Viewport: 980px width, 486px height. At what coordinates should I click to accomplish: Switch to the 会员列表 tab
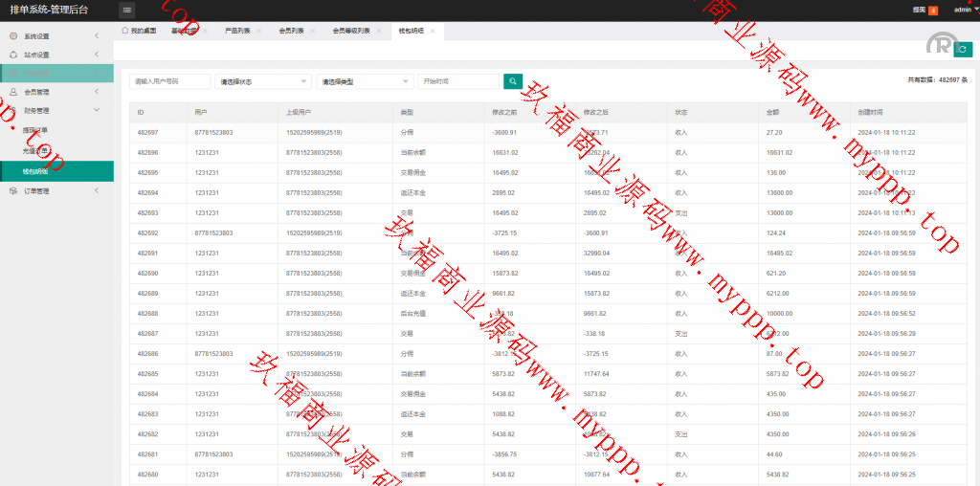(x=290, y=31)
